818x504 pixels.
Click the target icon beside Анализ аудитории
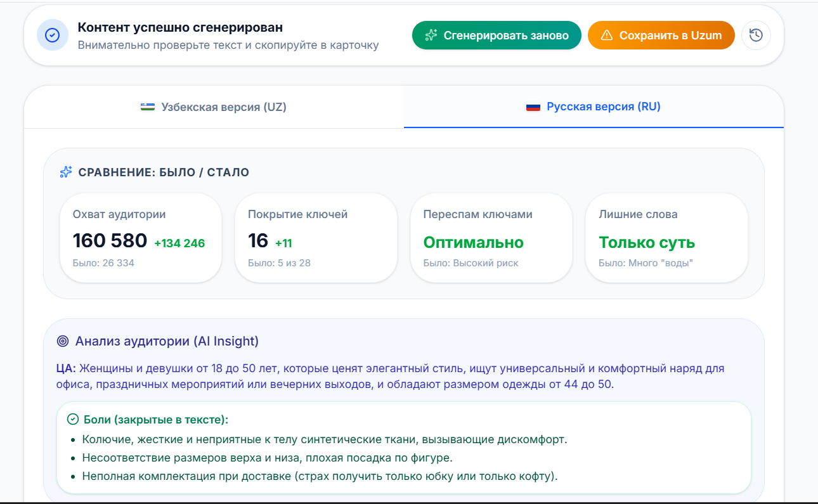tap(62, 341)
